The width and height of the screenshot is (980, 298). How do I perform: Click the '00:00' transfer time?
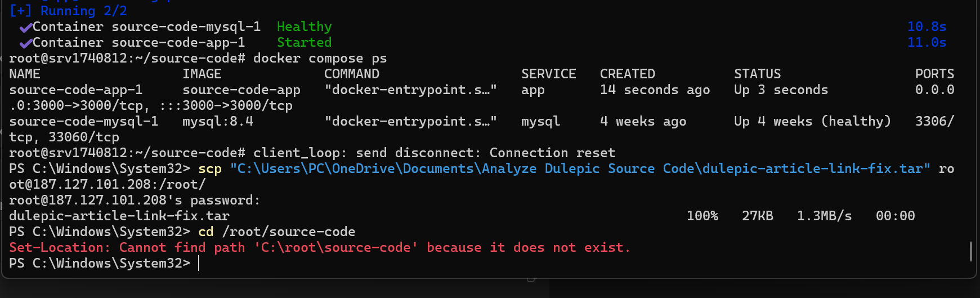[896, 216]
